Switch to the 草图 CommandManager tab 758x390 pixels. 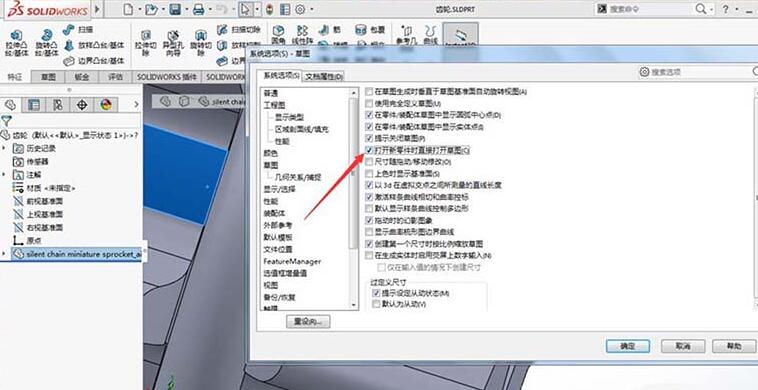click(x=48, y=77)
